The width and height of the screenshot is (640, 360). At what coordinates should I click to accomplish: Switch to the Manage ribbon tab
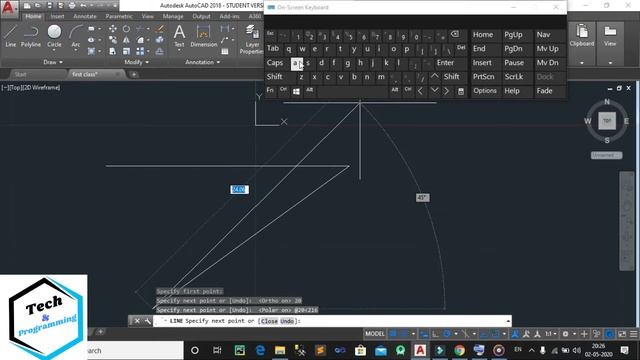coord(173,16)
